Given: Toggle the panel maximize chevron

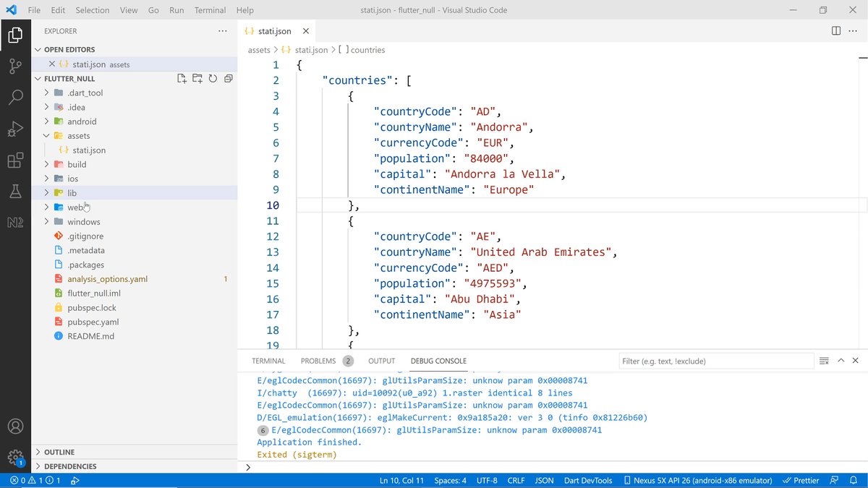Looking at the screenshot, I should click(x=841, y=361).
